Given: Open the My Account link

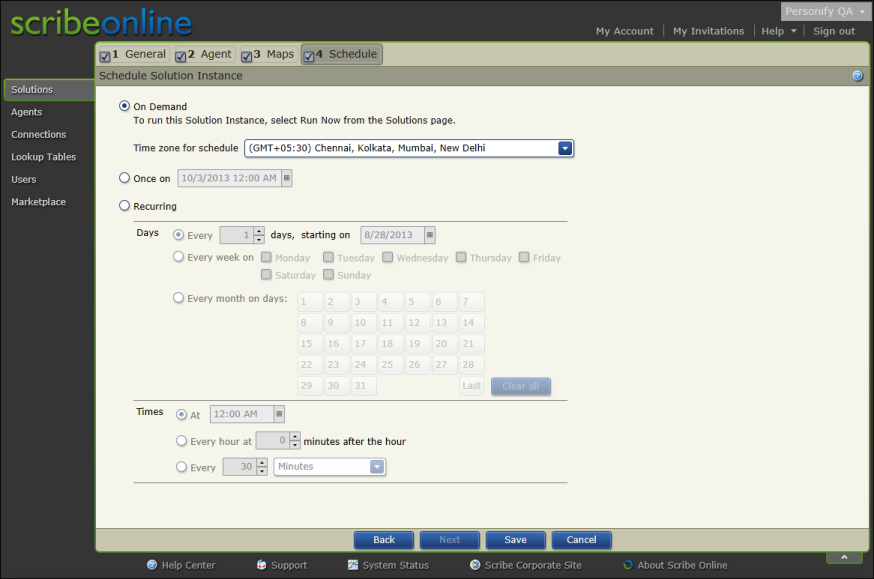Looking at the screenshot, I should 624,31.
